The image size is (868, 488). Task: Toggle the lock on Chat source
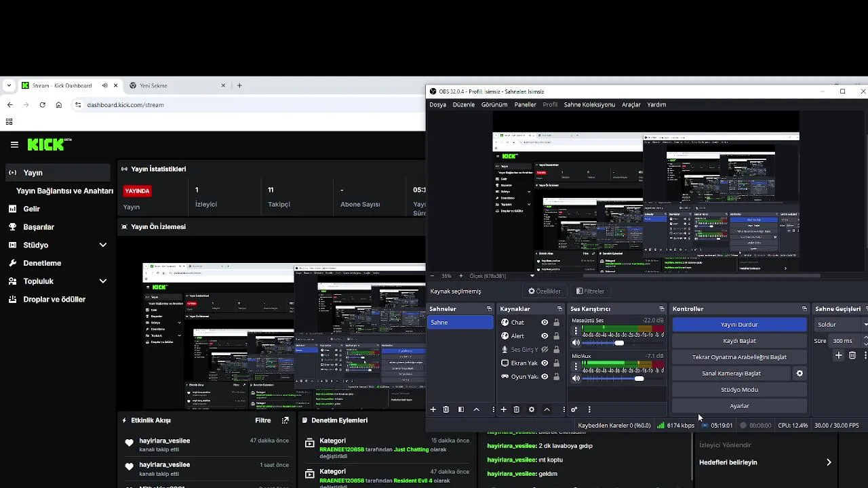point(557,323)
